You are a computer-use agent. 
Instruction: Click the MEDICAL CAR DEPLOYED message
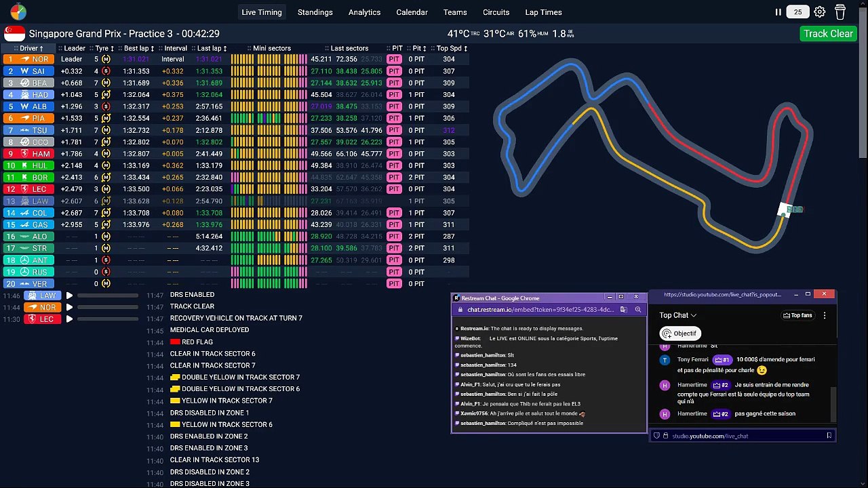click(x=210, y=330)
